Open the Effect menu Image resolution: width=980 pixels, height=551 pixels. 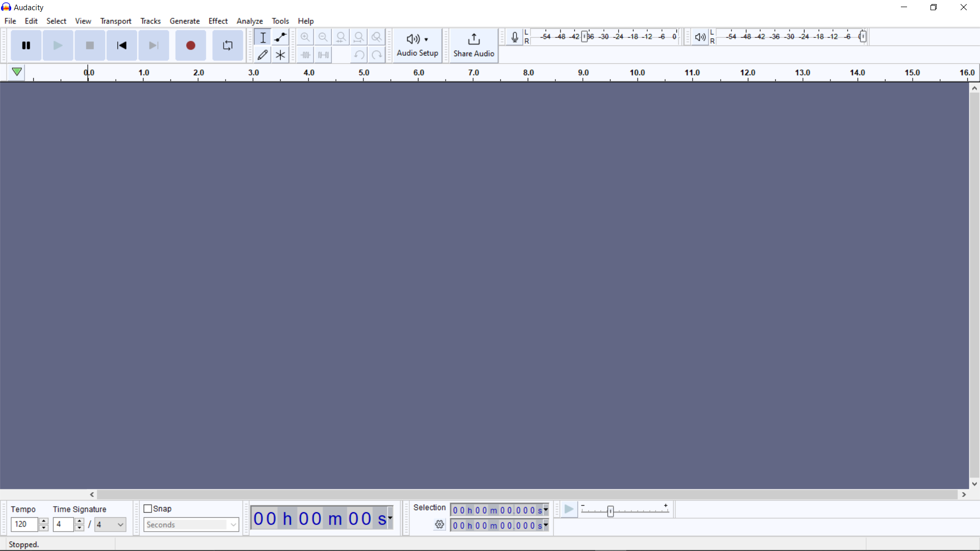point(217,21)
